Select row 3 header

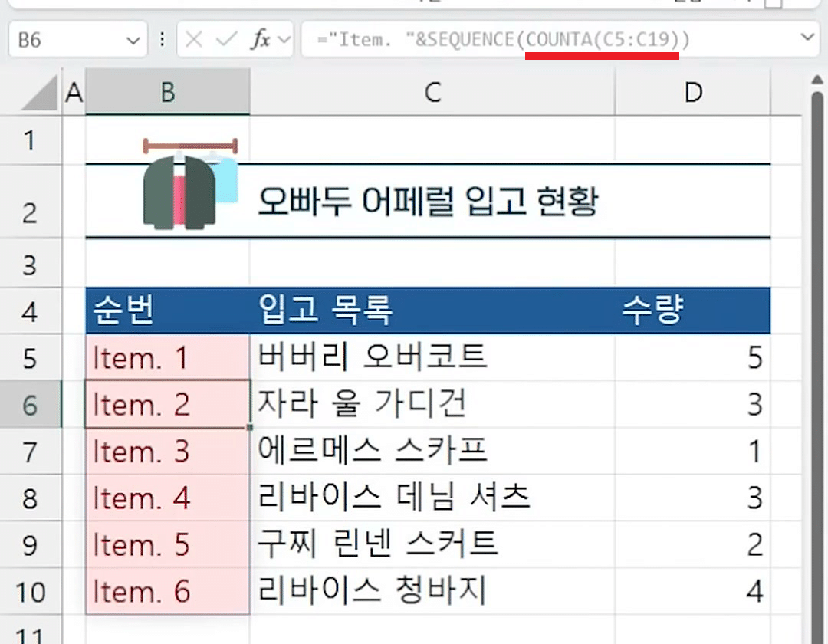point(31,264)
